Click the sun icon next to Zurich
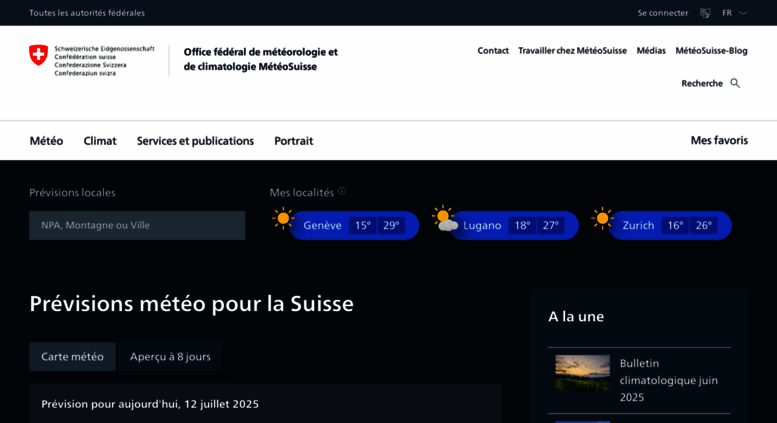 [602, 218]
